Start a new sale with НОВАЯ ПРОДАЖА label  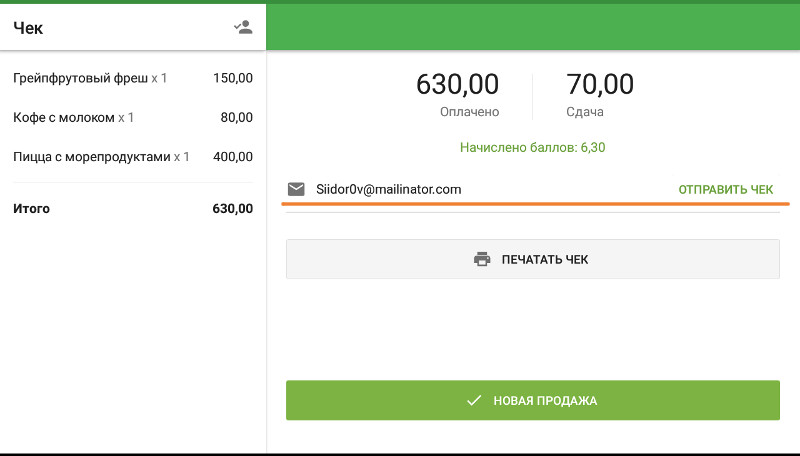pos(545,400)
